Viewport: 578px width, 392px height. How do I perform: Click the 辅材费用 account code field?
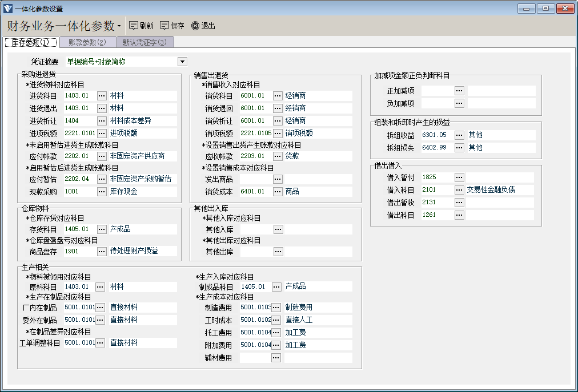tap(254, 358)
